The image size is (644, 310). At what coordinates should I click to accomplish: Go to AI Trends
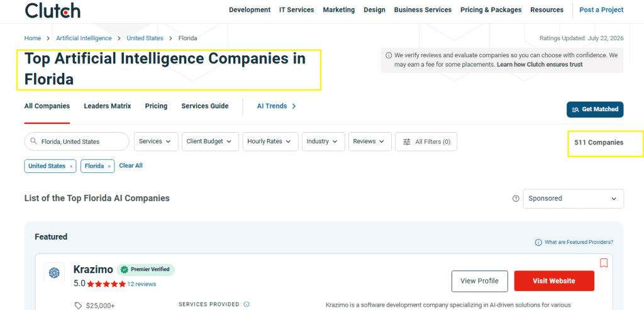pos(277,106)
